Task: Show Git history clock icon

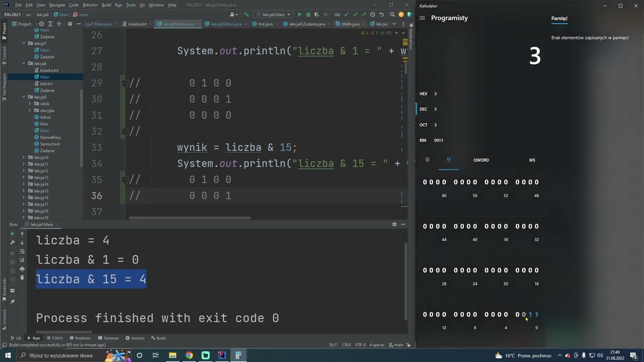Action: pyautogui.click(x=372, y=15)
